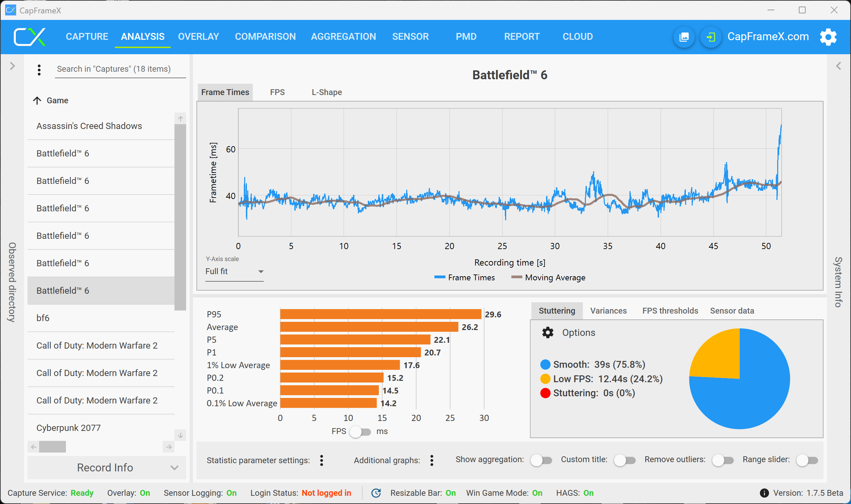Open Statistic parameter settings three-dot menu
851x504 pixels.
[x=321, y=460]
